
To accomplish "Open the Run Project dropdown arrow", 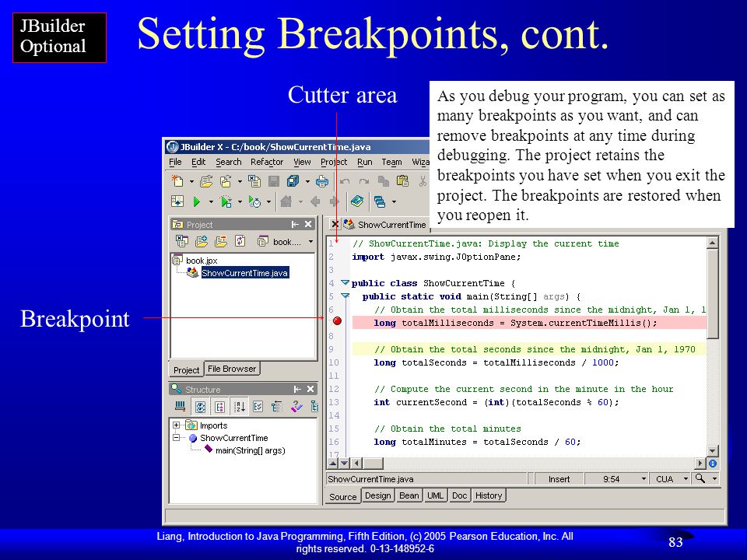I will (211, 202).
